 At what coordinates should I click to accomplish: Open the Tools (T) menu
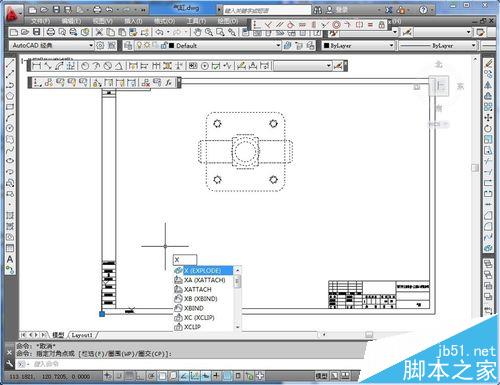(196, 21)
